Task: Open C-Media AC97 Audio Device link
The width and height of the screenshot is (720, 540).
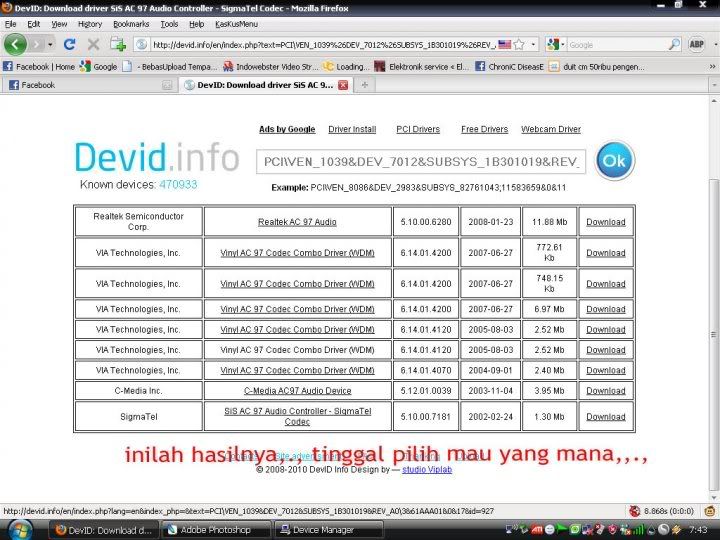Action: 298,391
